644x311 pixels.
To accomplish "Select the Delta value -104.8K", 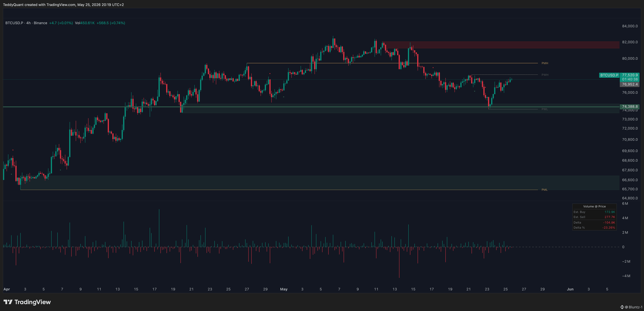I will pos(609,223).
